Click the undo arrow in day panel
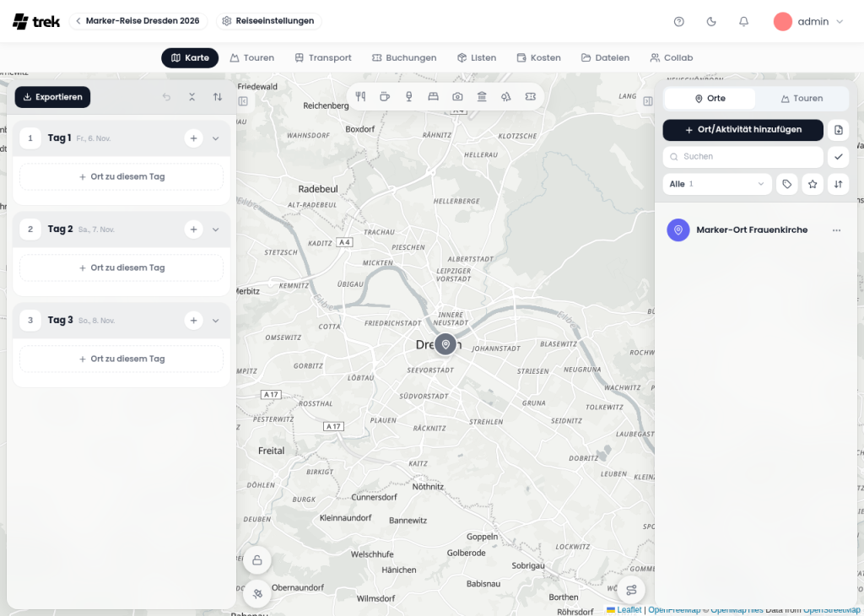 coord(166,97)
